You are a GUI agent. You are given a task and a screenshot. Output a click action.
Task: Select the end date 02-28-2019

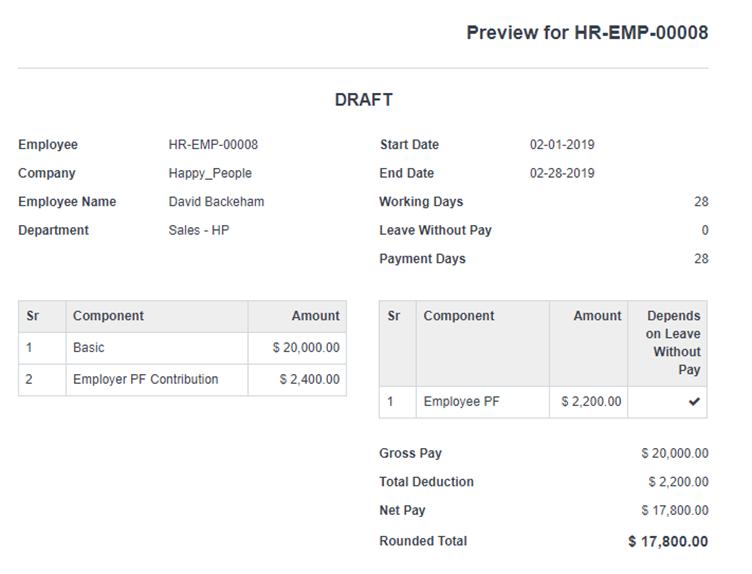tap(562, 173)
